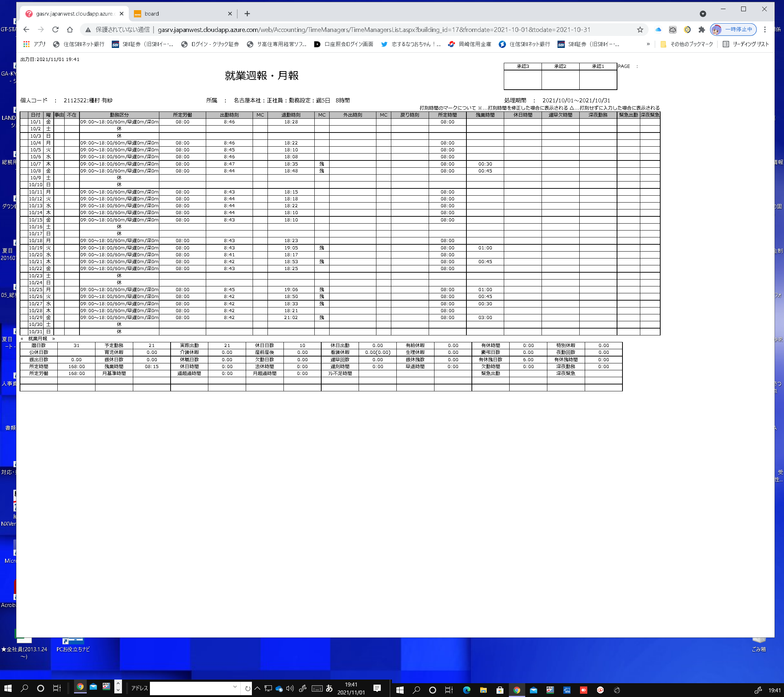Toggle the Japanese IME あ indicator
784x697 pixels.
[329, 688]
